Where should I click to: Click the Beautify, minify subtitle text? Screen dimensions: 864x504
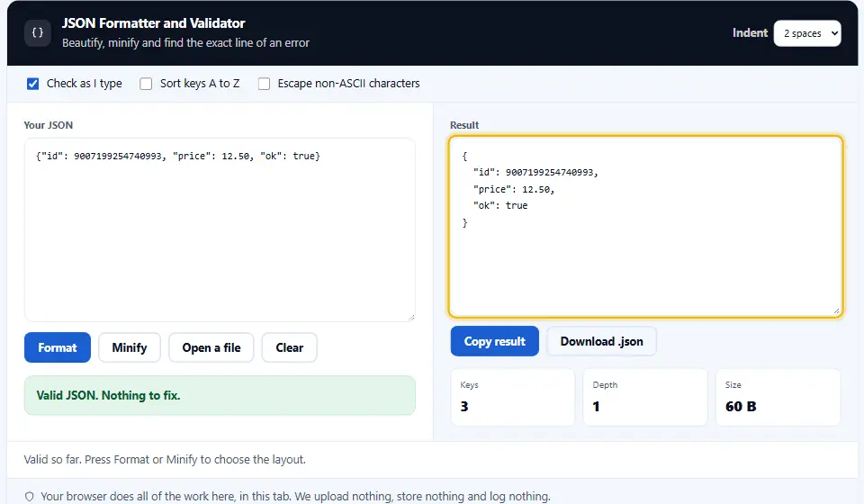pyautogui.click(x=185, y=43)
